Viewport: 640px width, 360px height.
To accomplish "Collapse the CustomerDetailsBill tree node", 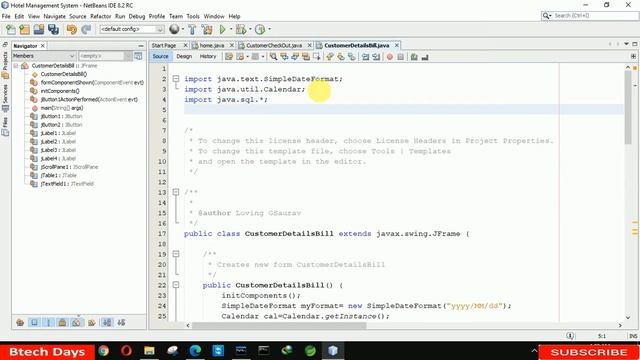I will [16, 66].
